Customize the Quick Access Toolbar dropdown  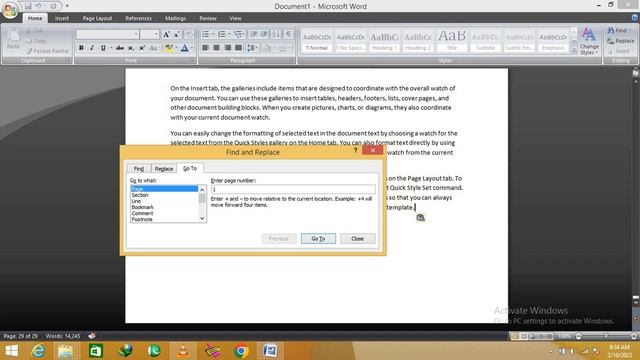[x=67, y=6]
